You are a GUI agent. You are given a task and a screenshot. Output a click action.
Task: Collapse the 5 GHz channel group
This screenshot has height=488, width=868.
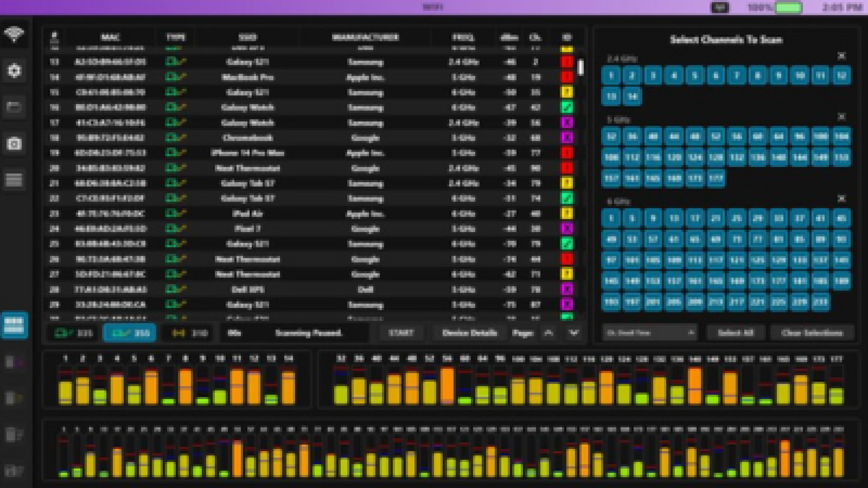[x=841, y=117]
